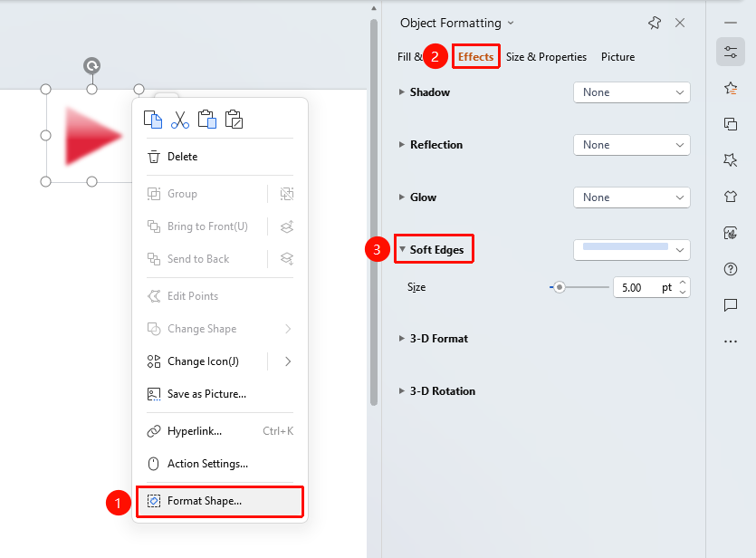Click the Cut scissors icon

(180, 120)
